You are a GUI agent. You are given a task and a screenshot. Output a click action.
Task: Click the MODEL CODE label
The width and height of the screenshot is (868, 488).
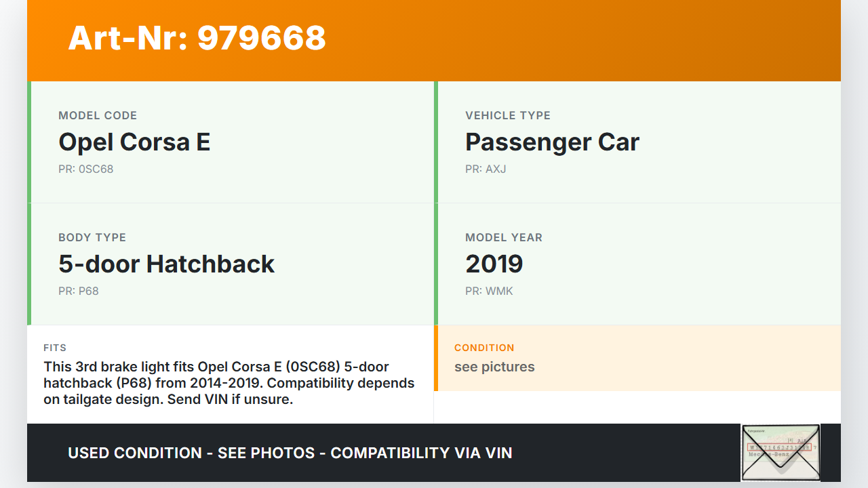(98, 116)
